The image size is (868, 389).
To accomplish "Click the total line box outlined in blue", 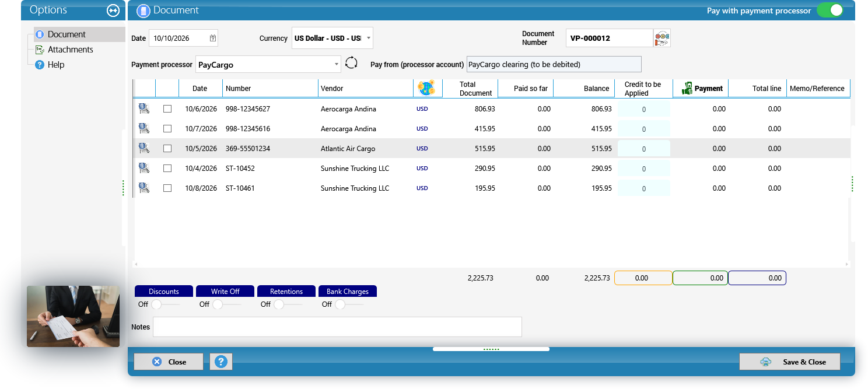I will [x=757, y=278].
